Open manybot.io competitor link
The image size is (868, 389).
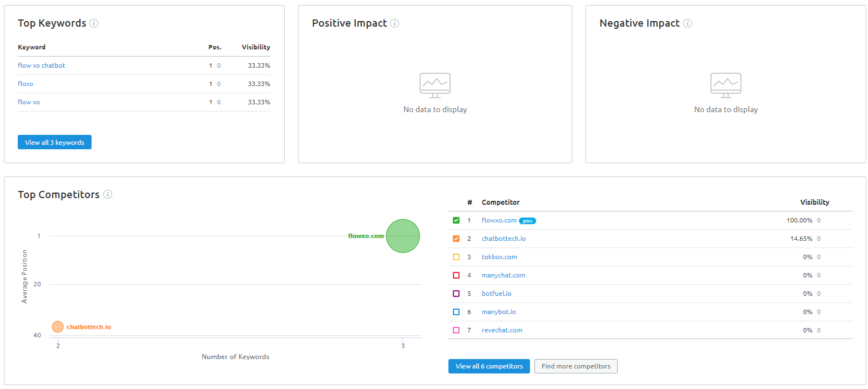pos(498,312)
